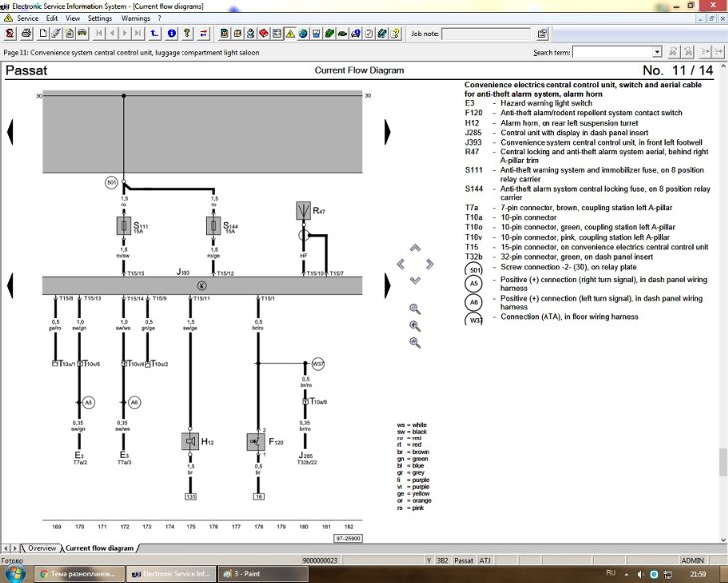Image resolution: width=728 pixels, height=583 pixels.
Task: Click the red-blue swap arrows icon
Action: point(203,33)
